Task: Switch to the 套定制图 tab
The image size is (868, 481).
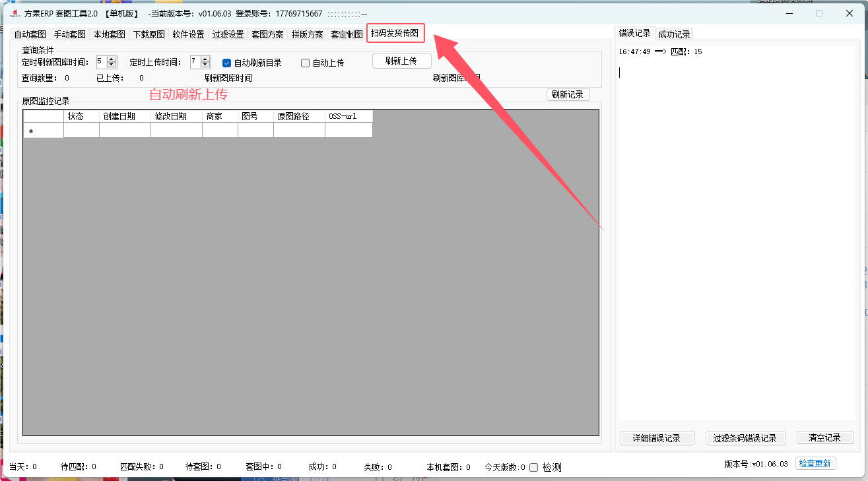Action: click(347, 34)
